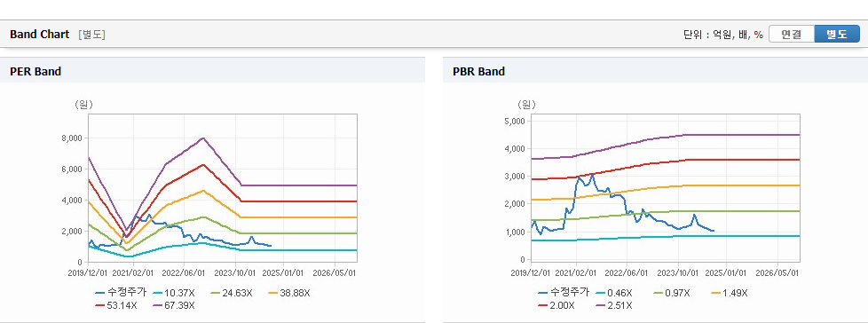Click 2026/05/01 x-axis label in PER chart
The image size is (868, 323).
coord(335,272)
